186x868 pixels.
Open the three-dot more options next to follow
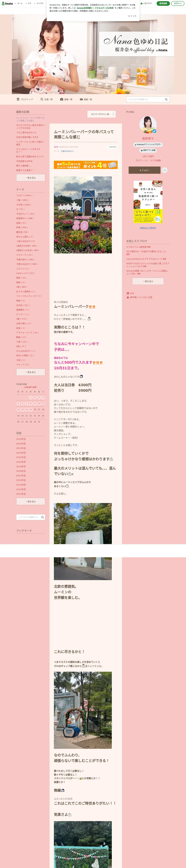[164, 170]
